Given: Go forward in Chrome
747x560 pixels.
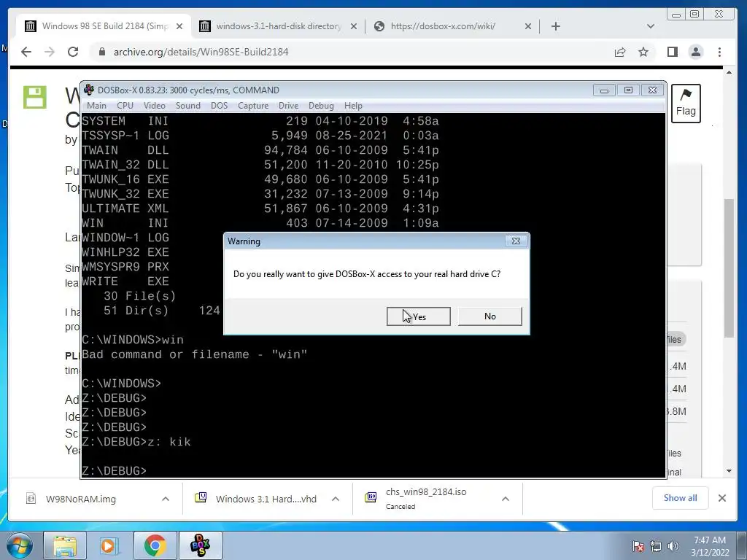Looking at the screenshot, I should pos(50,52).
